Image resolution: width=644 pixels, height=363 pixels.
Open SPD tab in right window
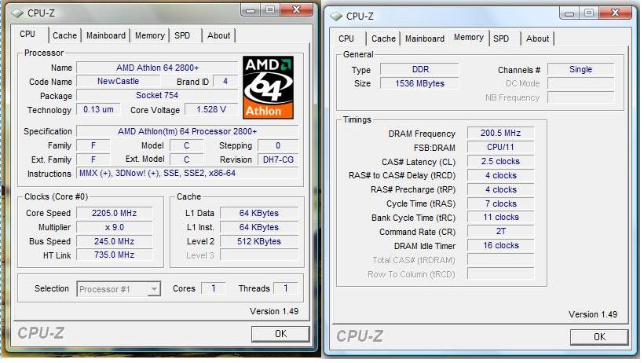point(501,38)
